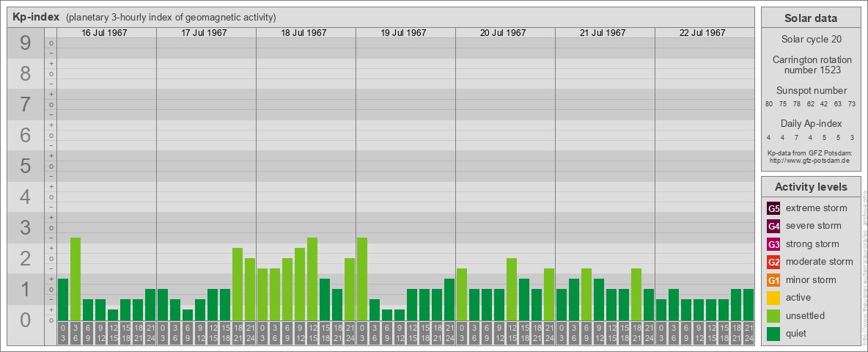Open the gfz-potsdam.de link

(x=809, y=161)
